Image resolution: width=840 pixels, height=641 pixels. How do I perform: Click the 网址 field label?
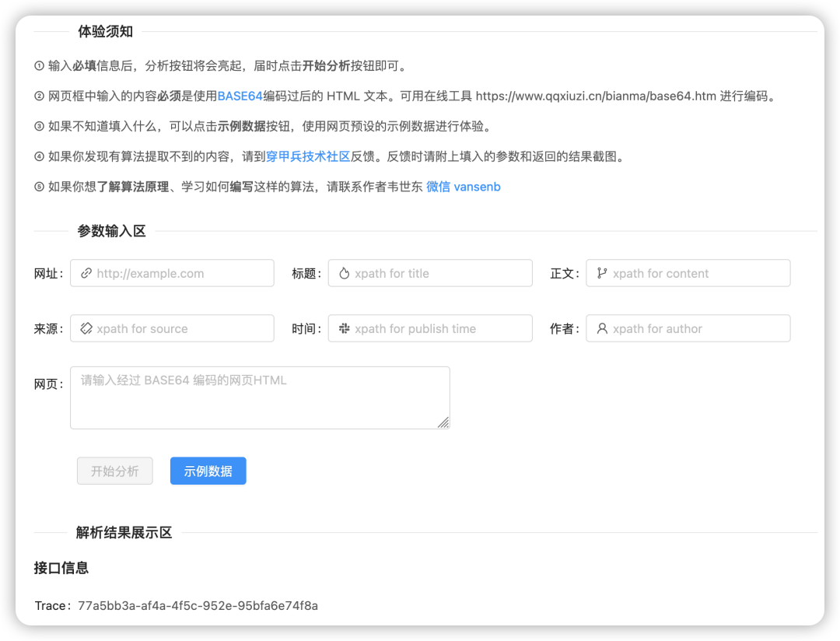click(48, 273)
